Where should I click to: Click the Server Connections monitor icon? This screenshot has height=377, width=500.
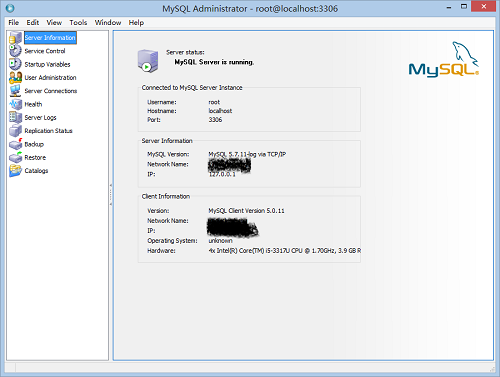(x=15, y=91)
